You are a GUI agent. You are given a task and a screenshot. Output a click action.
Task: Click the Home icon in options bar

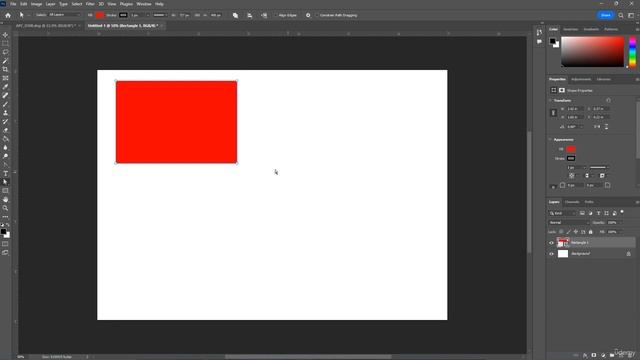click(8, 15)
